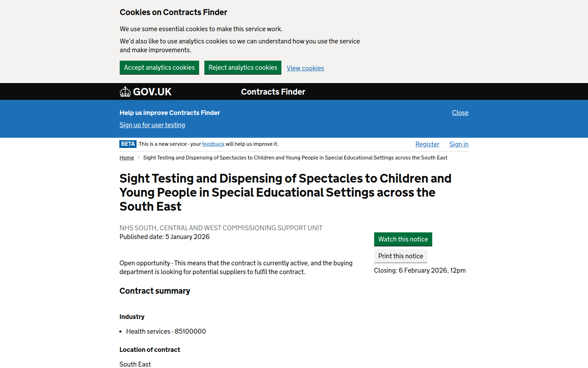588x368 pixels.
Task: Click the Contracts Finder header title
Action: [x=273, y=92]
